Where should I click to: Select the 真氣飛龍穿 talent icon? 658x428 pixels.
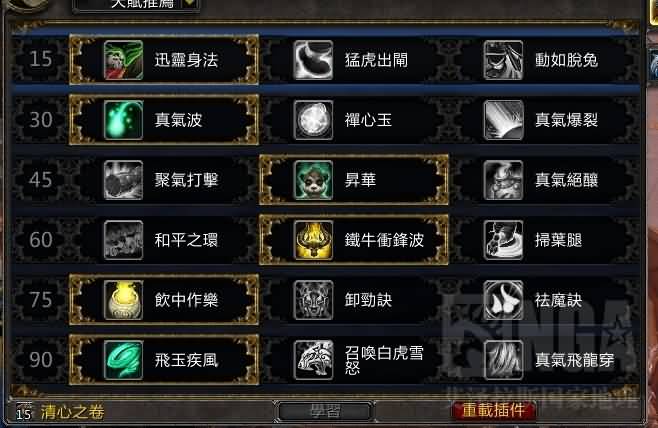click(x=503, y=360)
